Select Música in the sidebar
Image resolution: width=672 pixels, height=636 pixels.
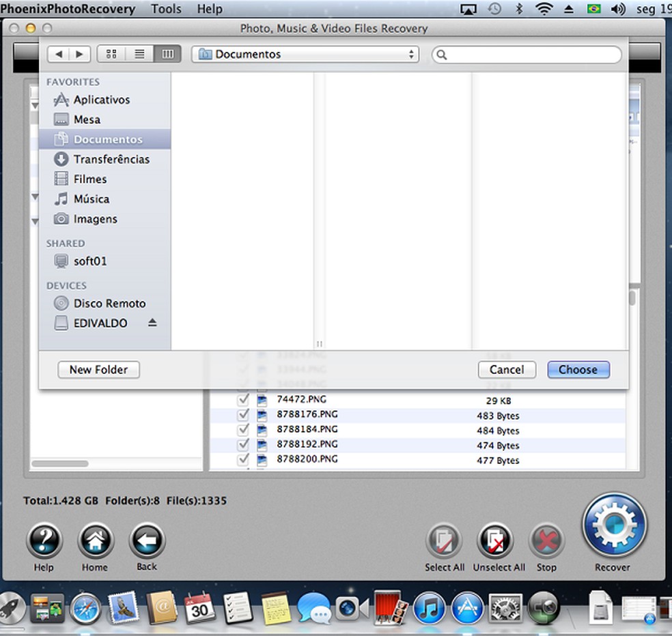click(x=104, y=199)
